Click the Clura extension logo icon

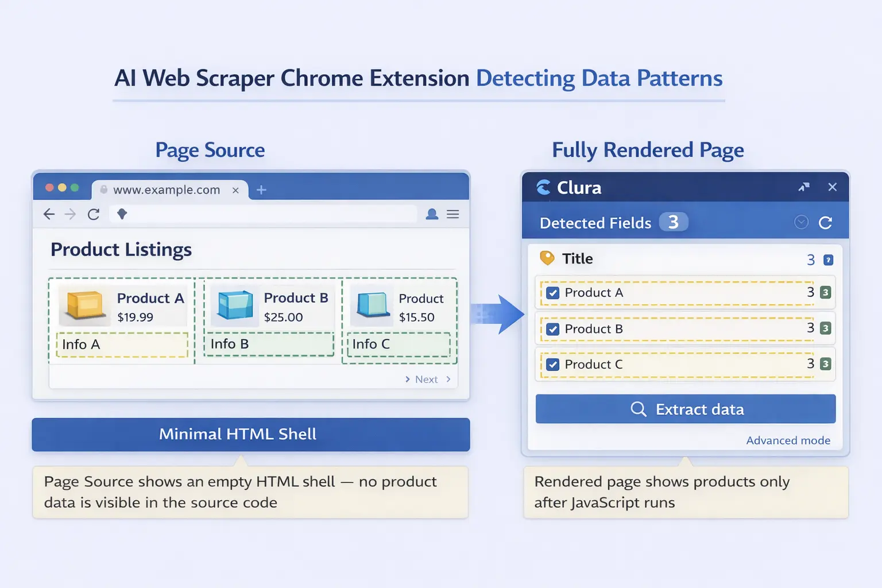tap(543, 187)
